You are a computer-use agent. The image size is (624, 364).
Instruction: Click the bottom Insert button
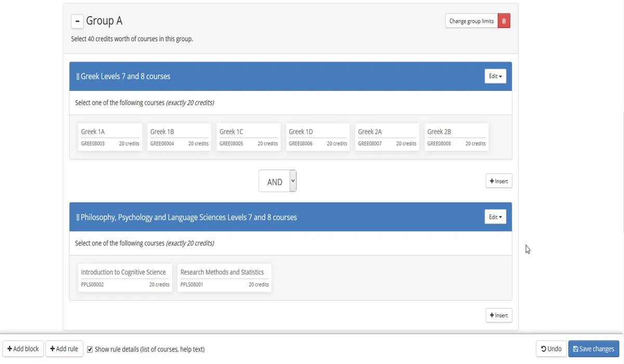point(499,315)
